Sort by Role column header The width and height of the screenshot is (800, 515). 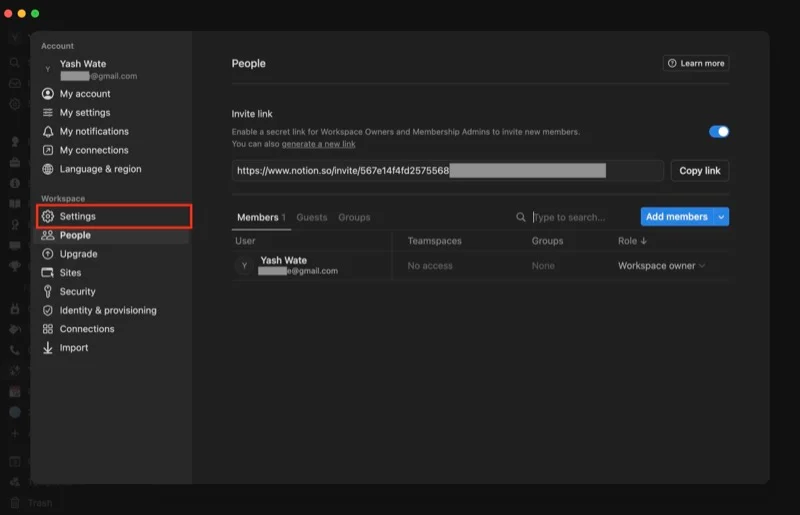tap(632, 241)
